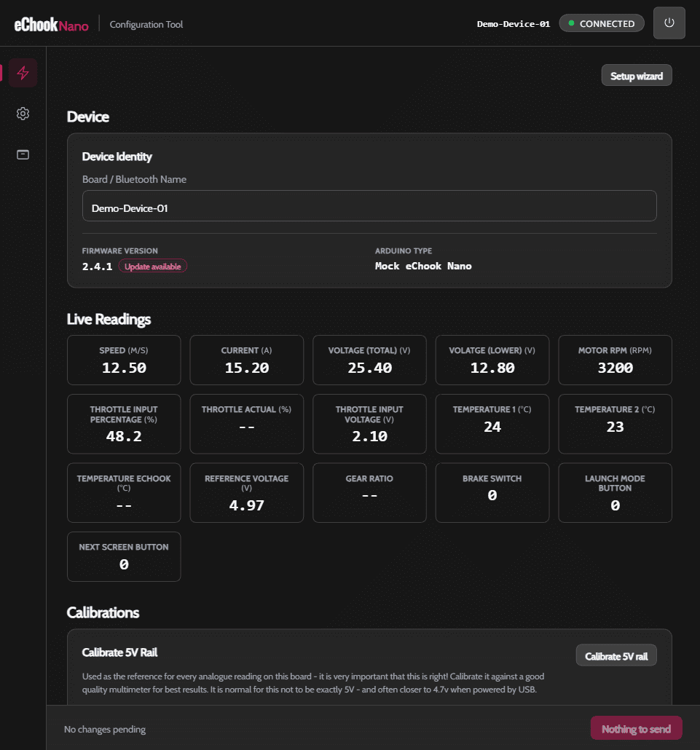The image size is (700, 750).
Task: Click the Live Readings heading
Action: coord(109,319)
